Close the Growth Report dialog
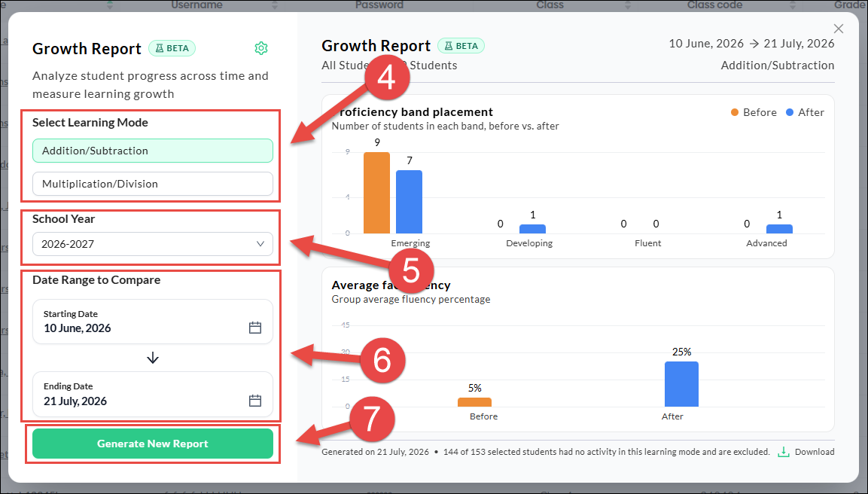The width and height of the screenshot is (868, 494). (x=839, y=29)
